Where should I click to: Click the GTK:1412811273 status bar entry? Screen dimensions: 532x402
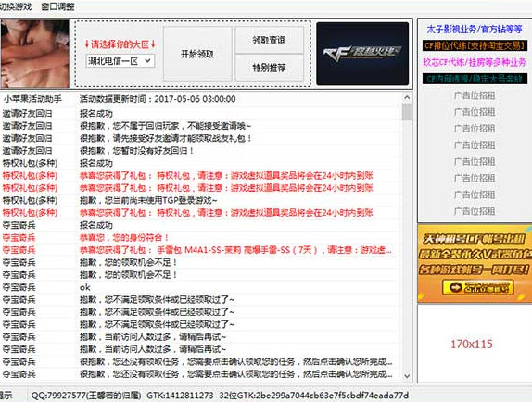coord(180,396)
